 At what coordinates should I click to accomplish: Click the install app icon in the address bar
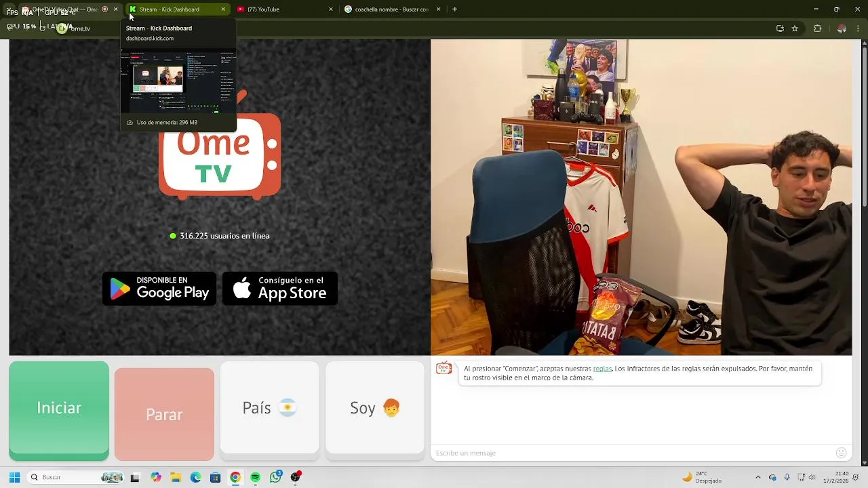click(780, 28)
